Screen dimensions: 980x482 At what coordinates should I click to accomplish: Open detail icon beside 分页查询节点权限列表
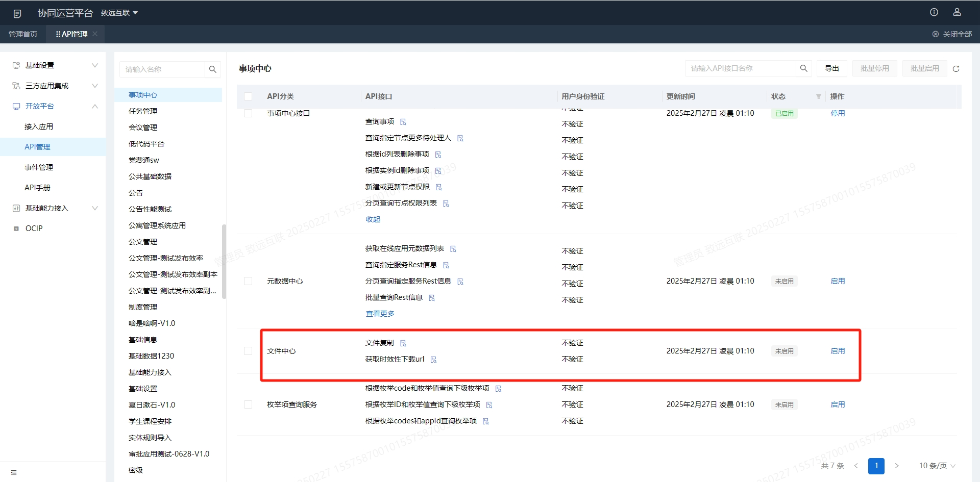[x=446, y=204]
